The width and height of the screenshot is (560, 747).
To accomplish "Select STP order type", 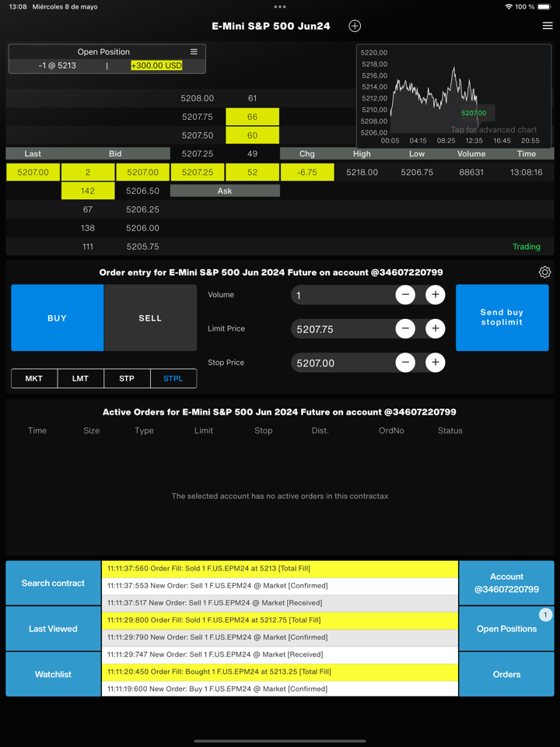I will coord(127,379).
